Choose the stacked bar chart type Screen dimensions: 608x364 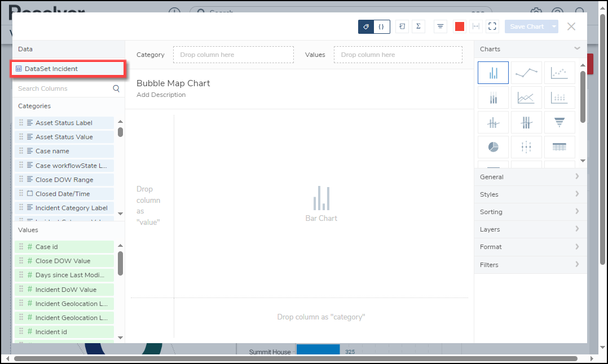coord(493,97)
